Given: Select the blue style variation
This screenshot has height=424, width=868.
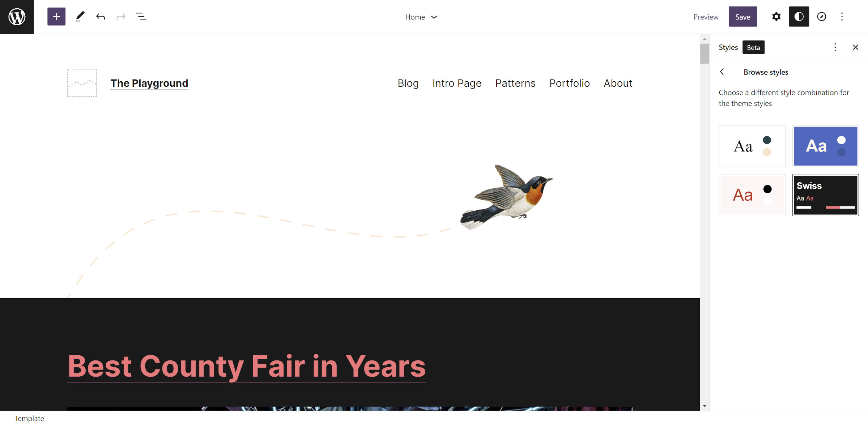Looking at the screenshot, I should (x=825, y=146).
